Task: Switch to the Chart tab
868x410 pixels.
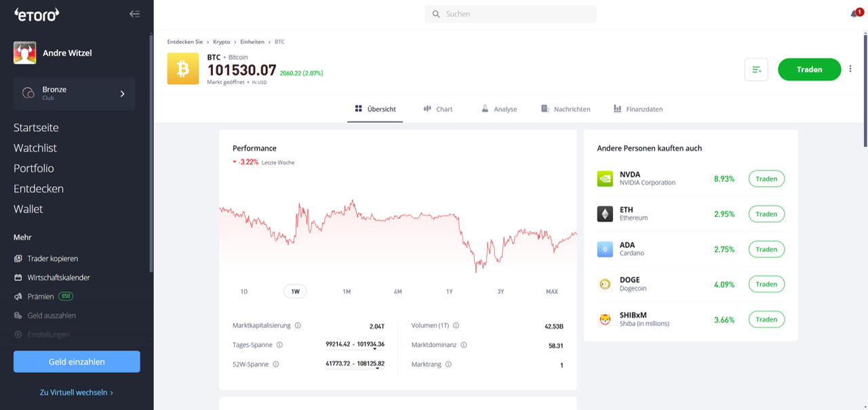Action: pyautogui.click(x=438, y=109)
